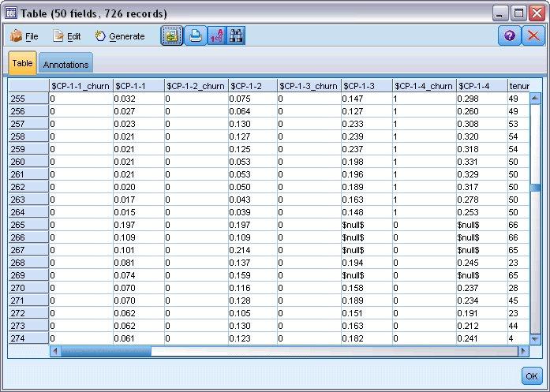Click the save/export table toolbar icon
This screenshot has width=550, height=392.
pyautogui.click(x=171, y=35)
